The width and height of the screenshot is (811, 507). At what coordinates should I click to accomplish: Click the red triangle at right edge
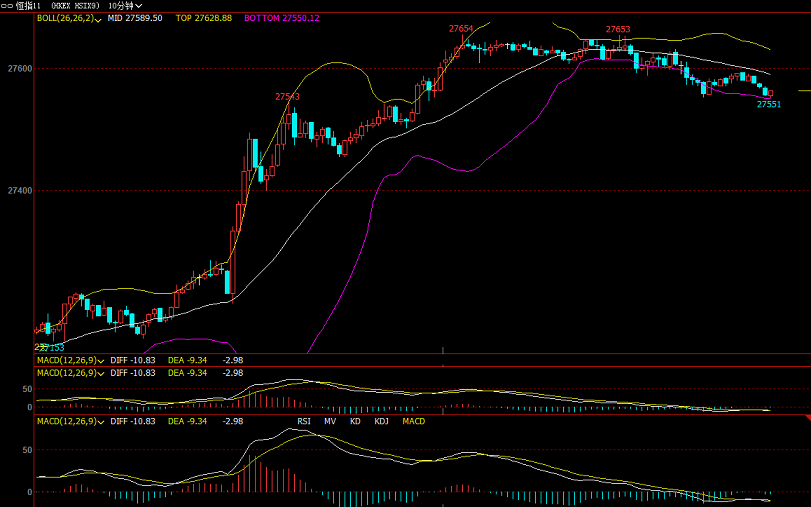click(x=806, y=416)
